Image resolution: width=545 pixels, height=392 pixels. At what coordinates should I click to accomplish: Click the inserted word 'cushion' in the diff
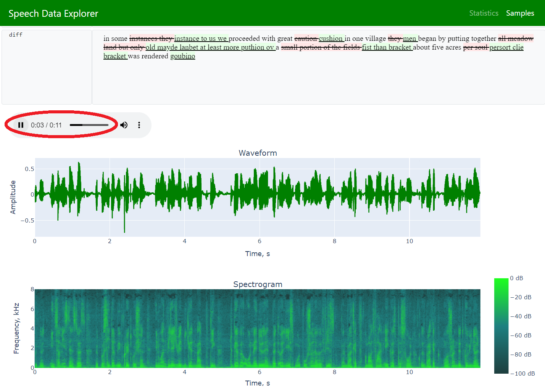(x=331, y=39)
